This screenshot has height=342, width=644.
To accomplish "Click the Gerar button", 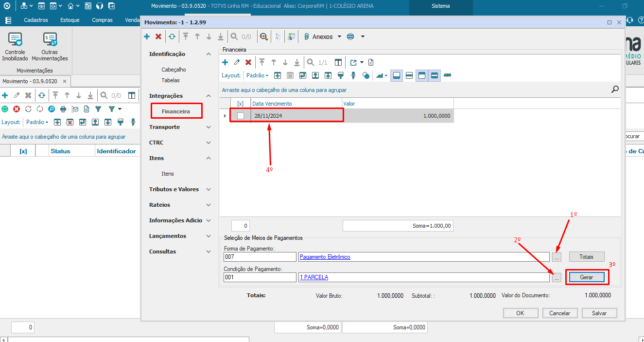I will [x=587, y=277].
